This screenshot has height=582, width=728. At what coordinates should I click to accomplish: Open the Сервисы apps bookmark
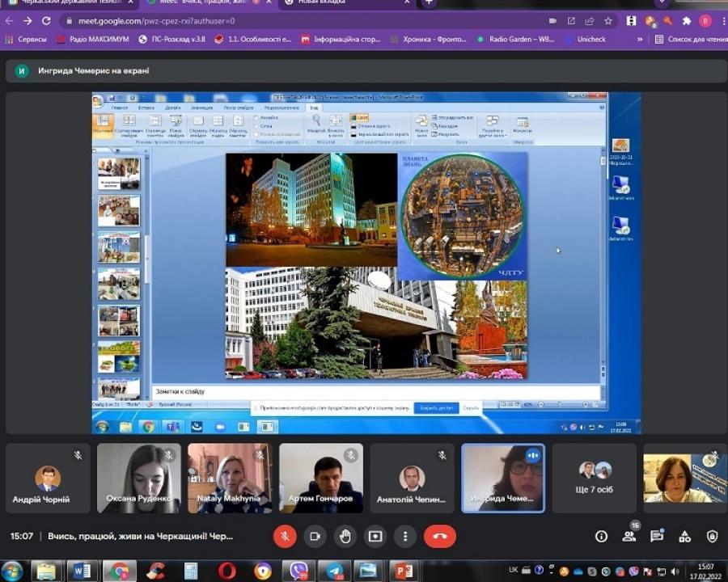point(26,40)
